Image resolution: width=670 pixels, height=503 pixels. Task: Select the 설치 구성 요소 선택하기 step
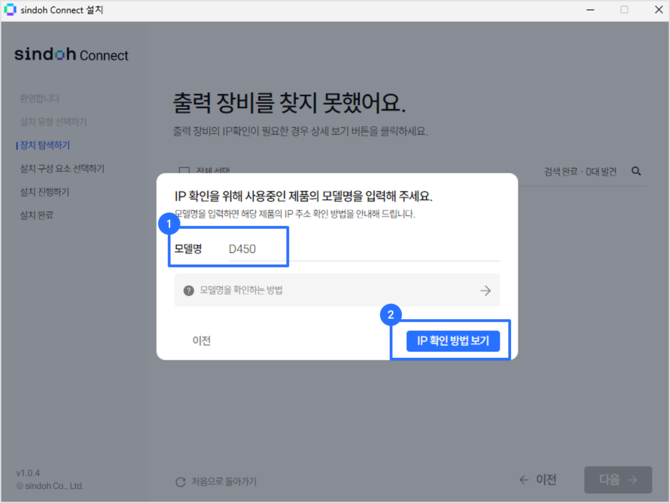tap(62, 169)
